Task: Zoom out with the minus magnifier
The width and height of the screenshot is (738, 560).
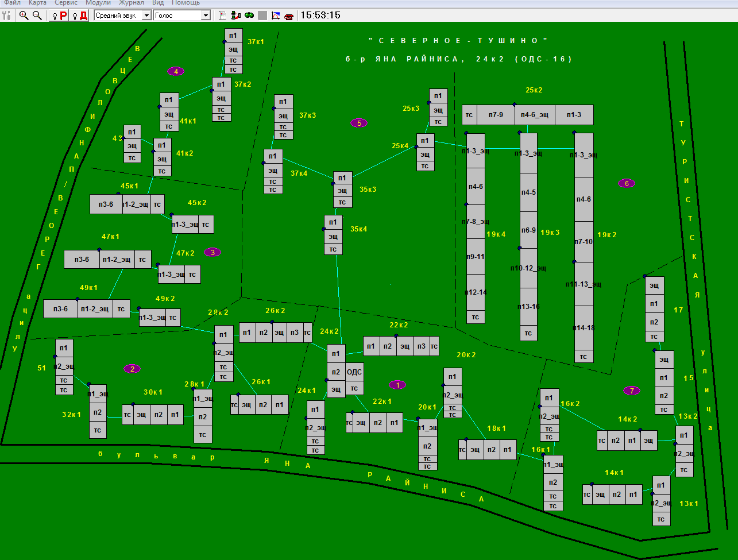Action: pos(37,16)
